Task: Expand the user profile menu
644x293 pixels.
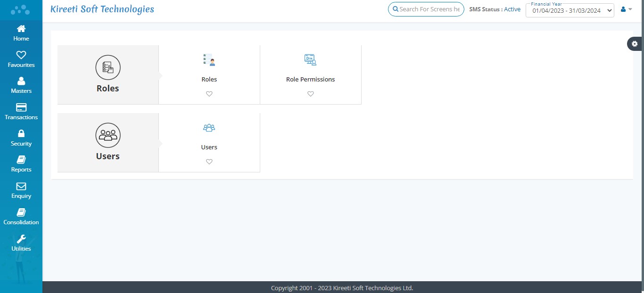Action: 626,9
